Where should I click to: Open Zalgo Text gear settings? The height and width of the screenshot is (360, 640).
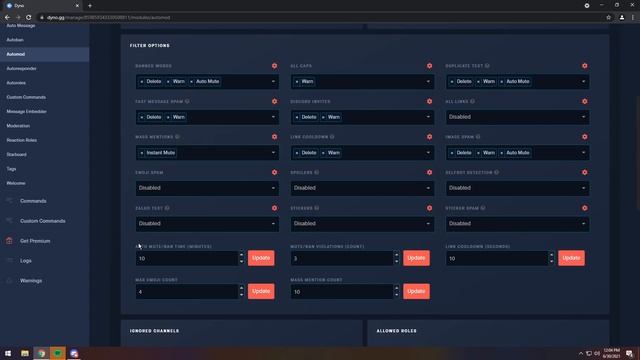click(x=274, y=208)
